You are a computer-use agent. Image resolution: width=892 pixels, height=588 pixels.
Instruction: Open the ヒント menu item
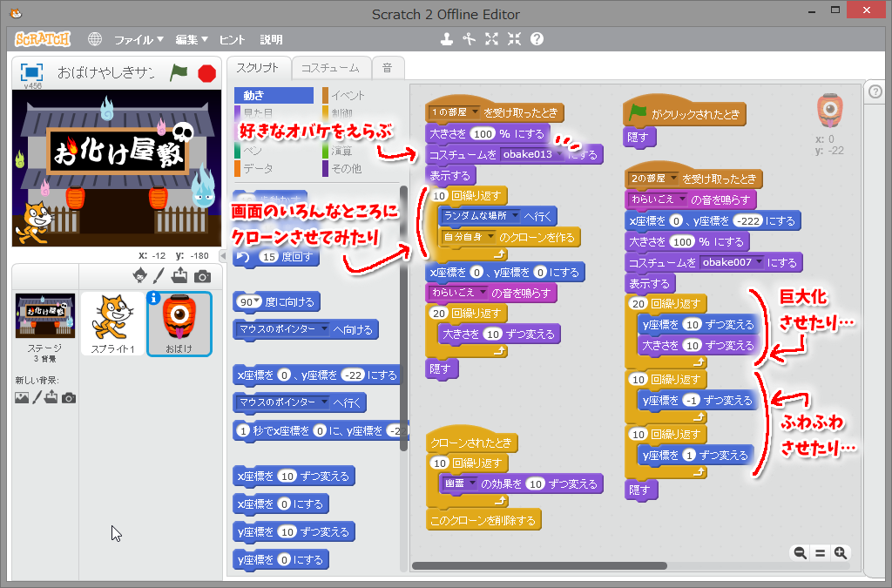click(x=232, y=40)
